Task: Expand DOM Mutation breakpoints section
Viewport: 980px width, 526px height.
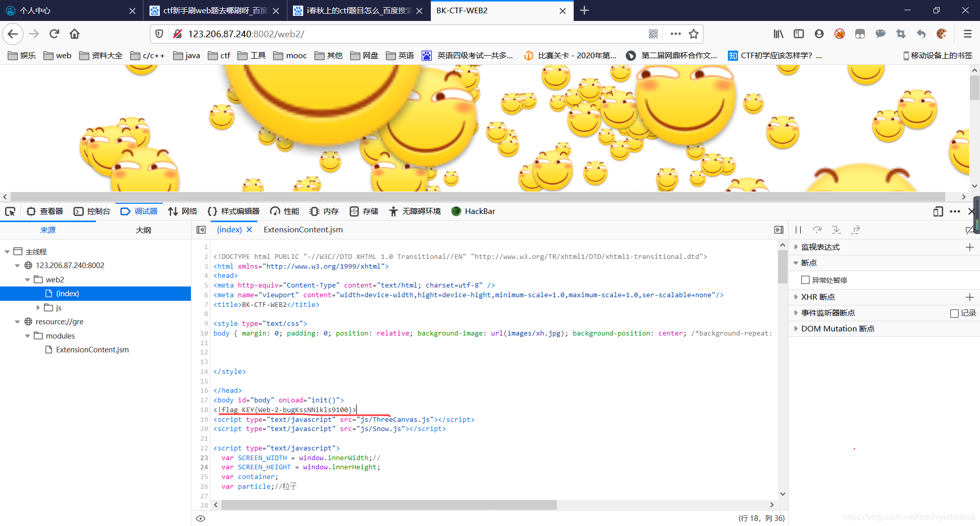Action: tap(796, 329)
